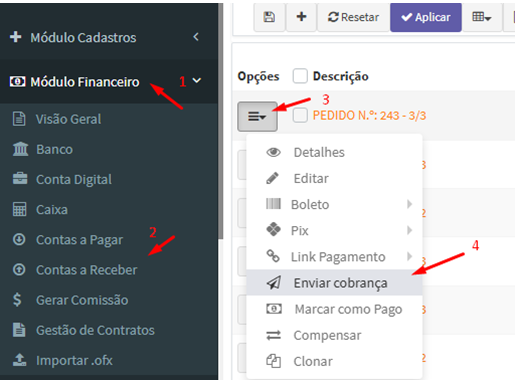The width and height of the screenshot is (515, 380).
Task: Click the chain link icon of Link Pagamento
Action: point(273,256)
